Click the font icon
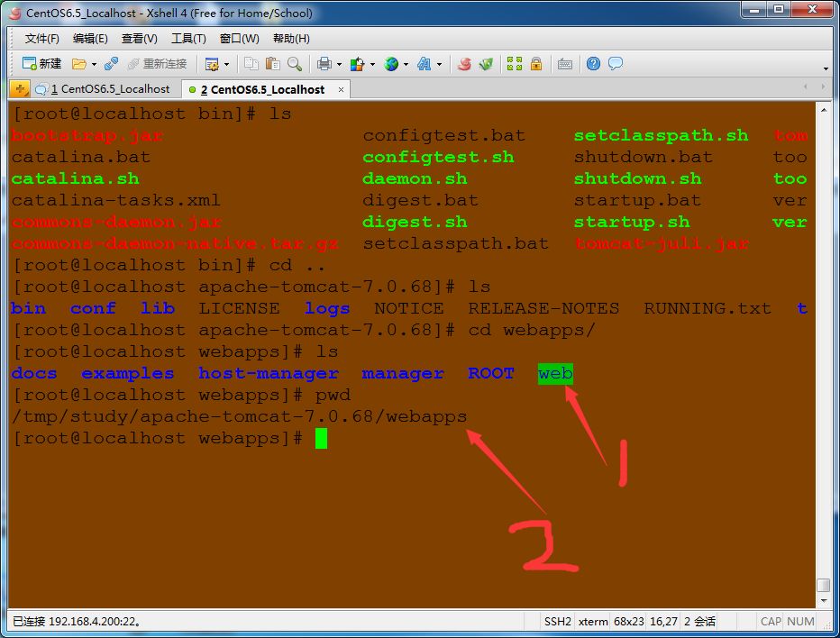Screen dimensions: 840x638 425,64
